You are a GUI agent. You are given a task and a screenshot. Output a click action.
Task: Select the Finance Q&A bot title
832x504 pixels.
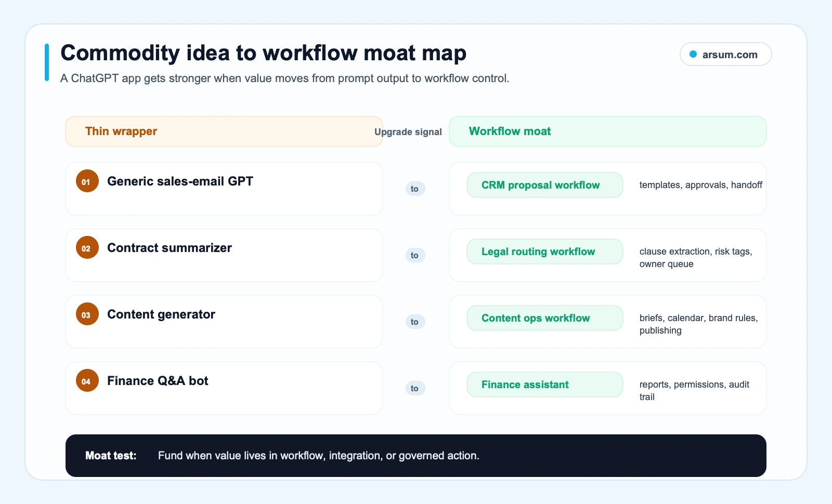pyautogui.click(x=158, y=381)
